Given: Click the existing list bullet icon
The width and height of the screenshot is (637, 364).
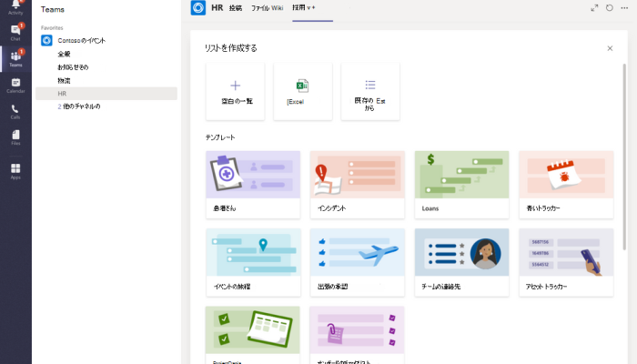Looking at the screenshot, I should coord(370,85).
